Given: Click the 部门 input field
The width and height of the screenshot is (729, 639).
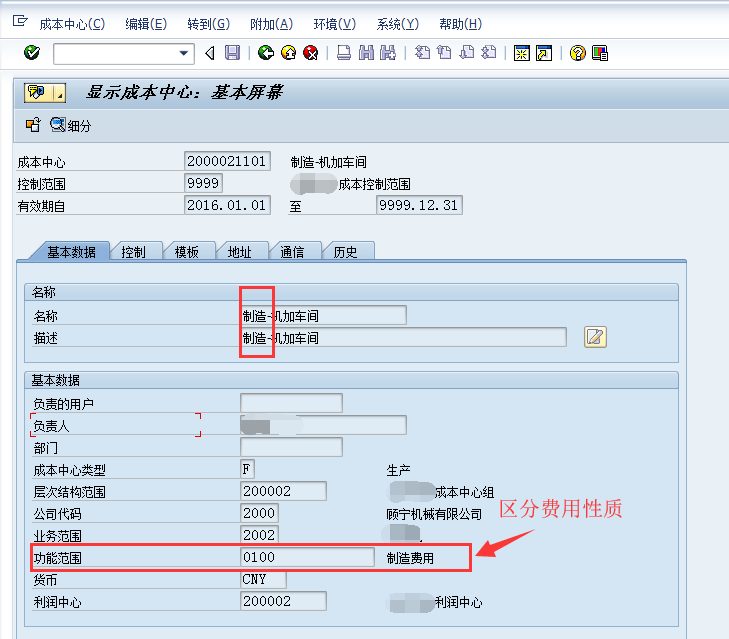Looking at the screenshot, I should point(292,447).
